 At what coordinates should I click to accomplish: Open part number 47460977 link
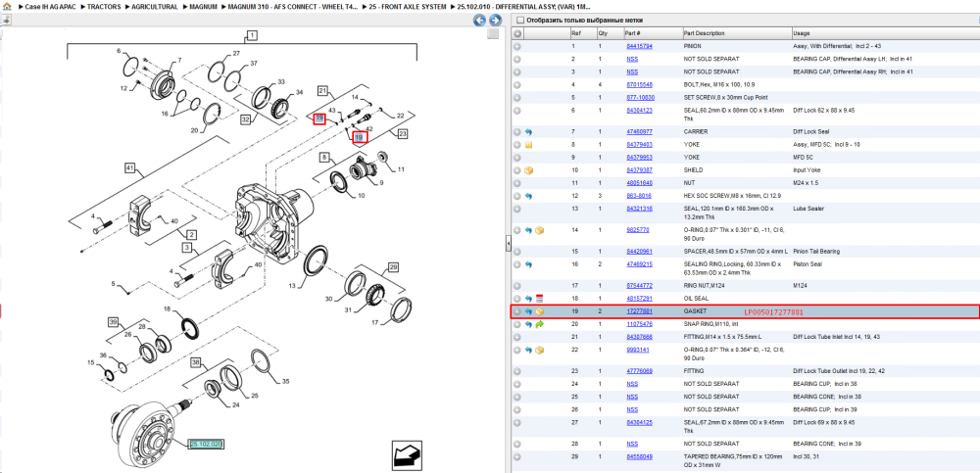pos(639,132)
